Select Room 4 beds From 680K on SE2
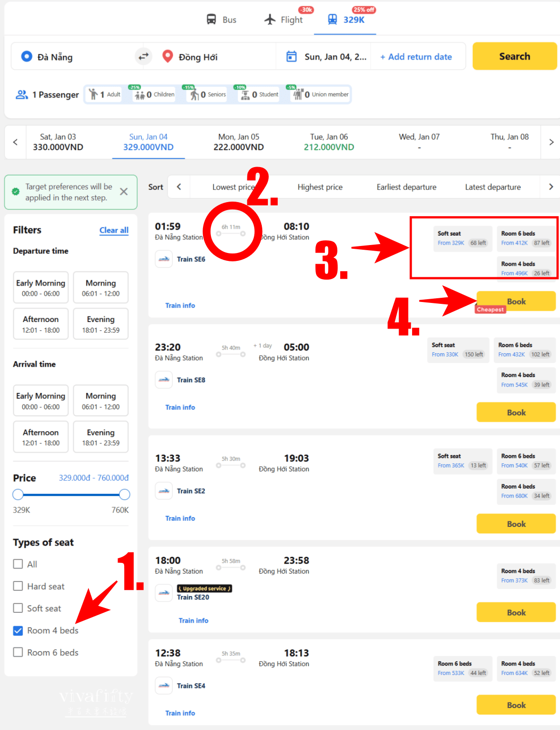The image size is (560, 730). [526, 491]
